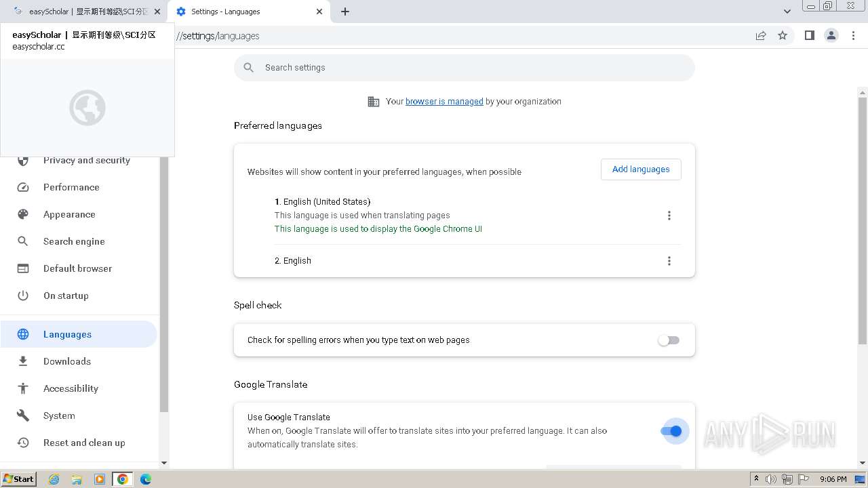Enable the spell check toggle
This screenshot has height=488, width=868.
(x=669, y=340)
